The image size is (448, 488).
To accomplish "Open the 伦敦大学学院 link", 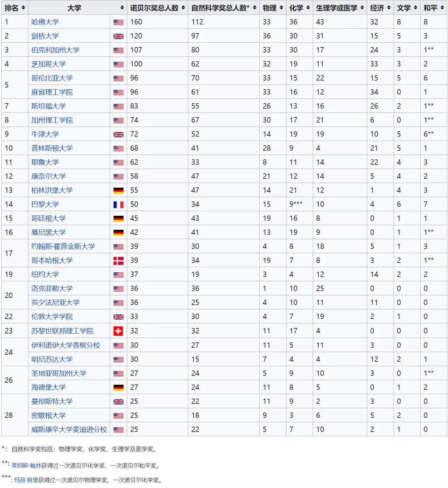I will [52, 317].
